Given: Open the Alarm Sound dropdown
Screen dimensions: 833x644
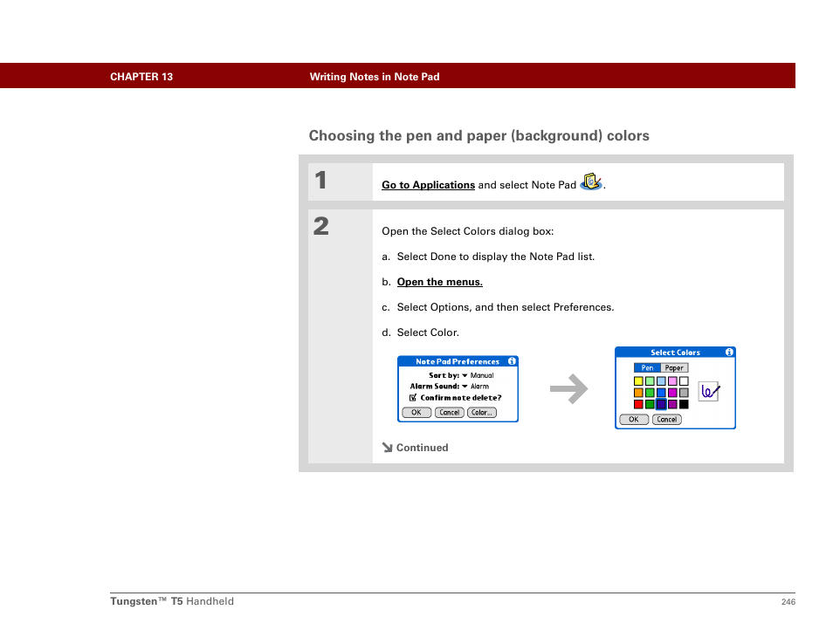Looking at the screenshot, I should click(476, 387).
